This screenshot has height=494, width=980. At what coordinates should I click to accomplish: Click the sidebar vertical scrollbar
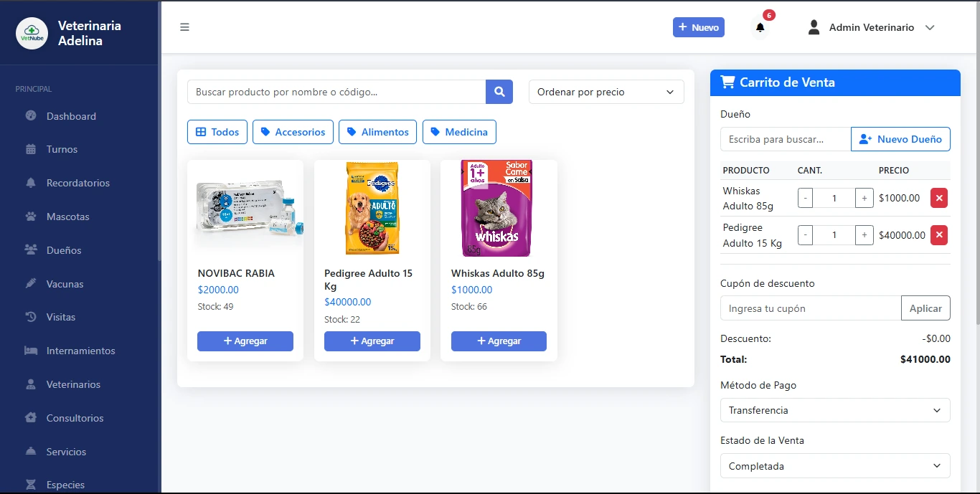click(x=159, y=131)
